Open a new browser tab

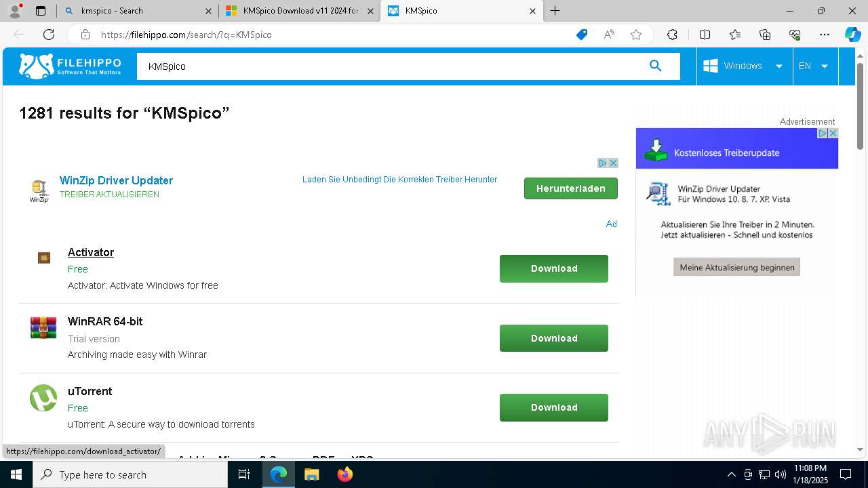click(x=555, y=11)
